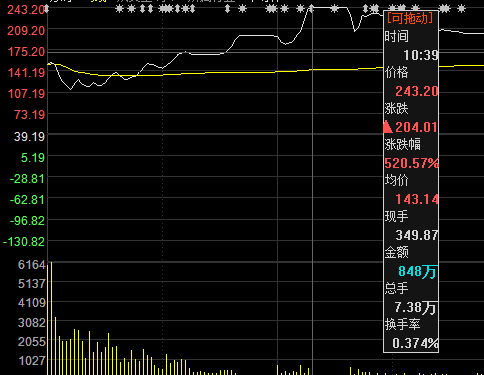Viewport: 484px width, 375px height.
Task: Click the 349.87 current volume value
Action: (417, 235)
